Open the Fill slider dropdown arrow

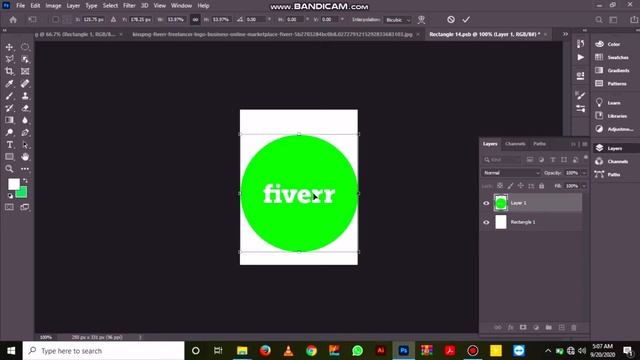[584, 186]
